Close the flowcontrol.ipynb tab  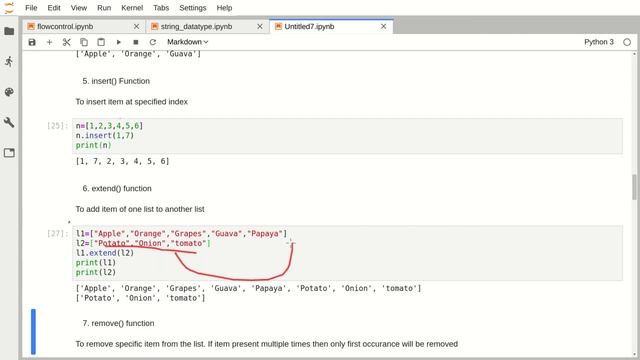pos(136,27)
